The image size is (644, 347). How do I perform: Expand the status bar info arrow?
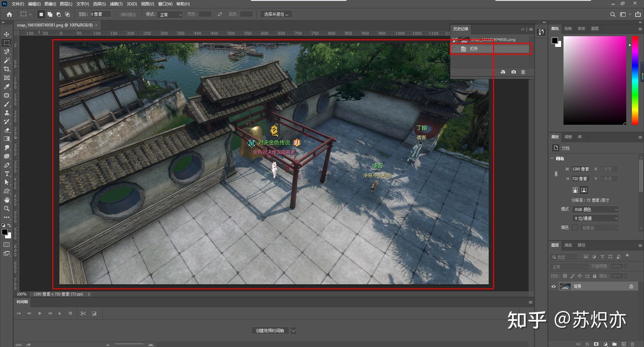(x=89, y=294)
